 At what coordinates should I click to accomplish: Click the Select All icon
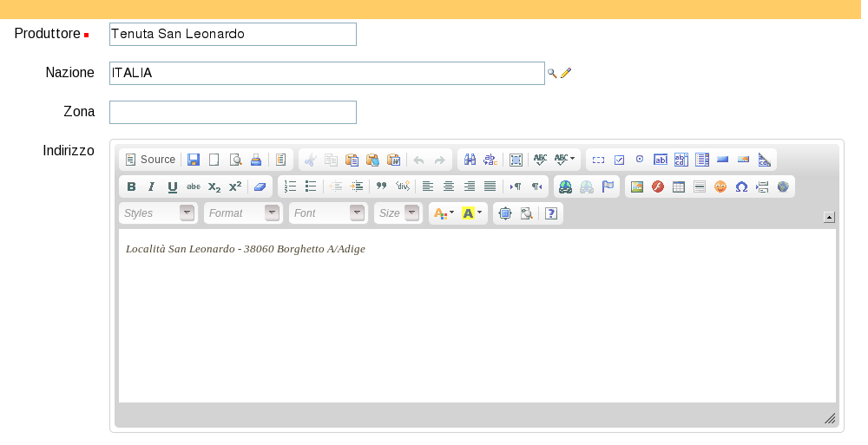[516, 160]
